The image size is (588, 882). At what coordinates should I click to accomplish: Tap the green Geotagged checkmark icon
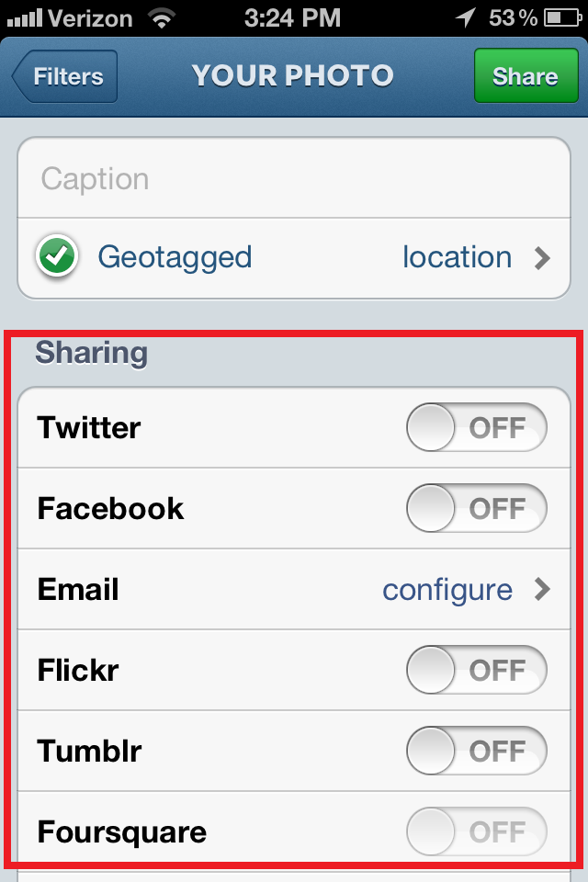(57, 257)
